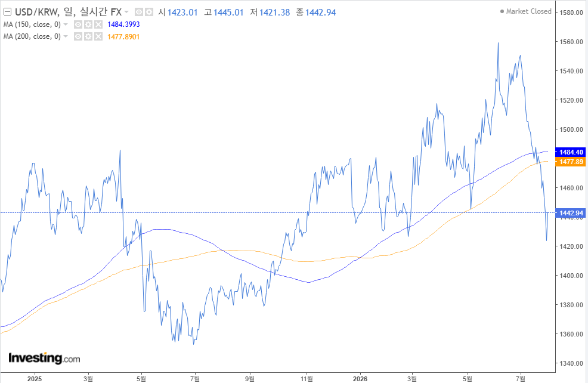Click the 1520.00 price scale label
The width and height of the screenshot is (588, 383).
(571, 101)
